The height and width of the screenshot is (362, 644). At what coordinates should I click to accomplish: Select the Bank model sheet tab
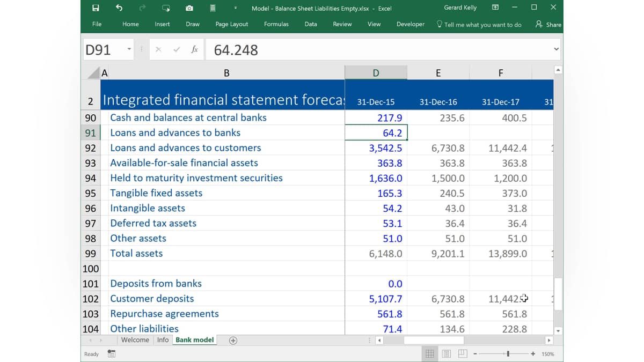coord(194,340)
